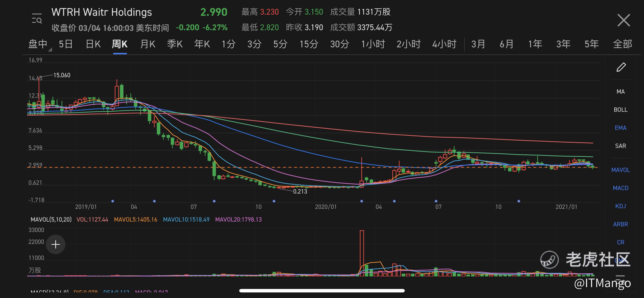
Task: Select the 4小时 interval tab
Action: pos(444,44)
